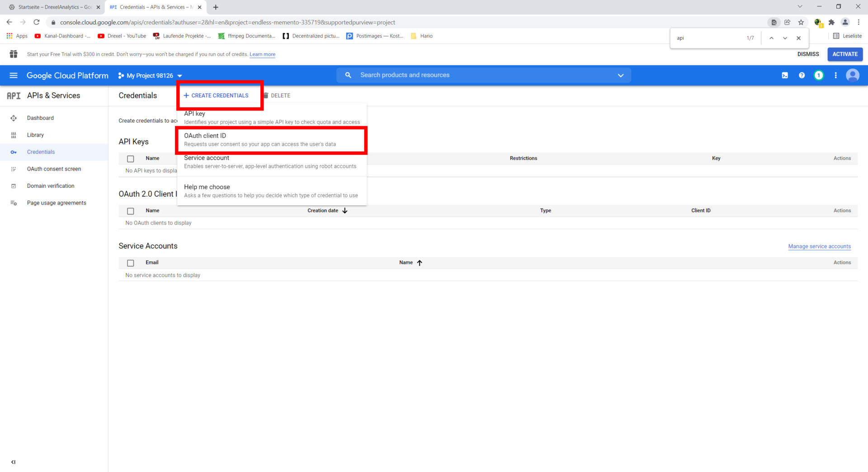The width and height of the screenshot is (868, 472).
Task: Expand the My Project 98126 project selector
Action: (150, 76)
